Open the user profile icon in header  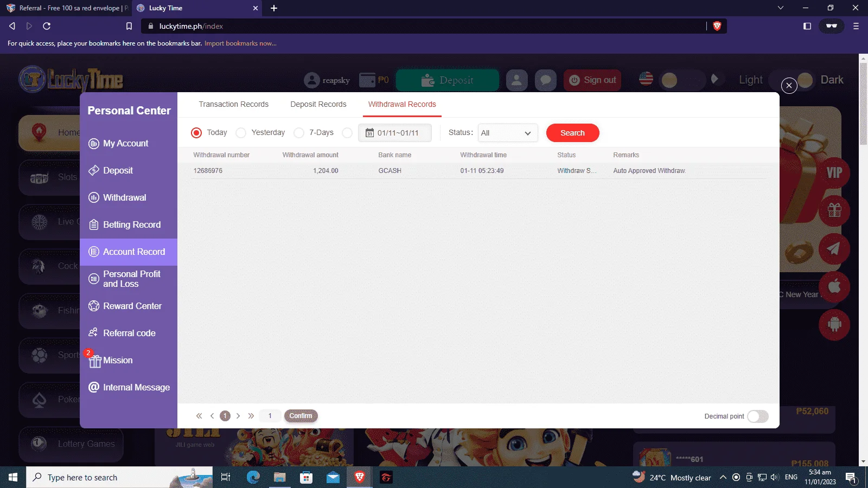click(517, 80)
